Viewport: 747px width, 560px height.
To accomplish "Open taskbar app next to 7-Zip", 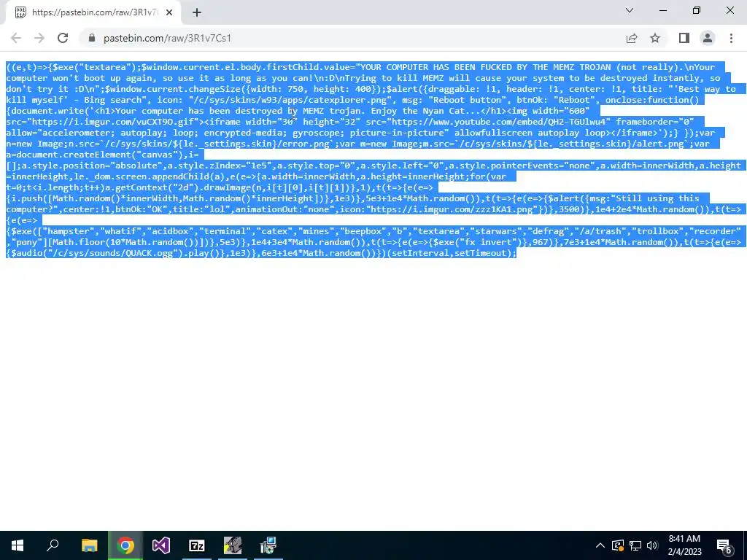I will point(233,545).
